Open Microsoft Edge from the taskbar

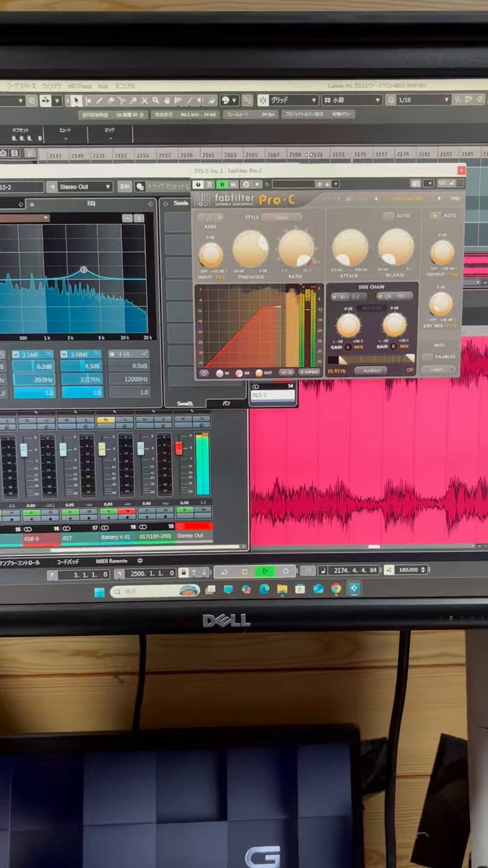tap(264, 590)
